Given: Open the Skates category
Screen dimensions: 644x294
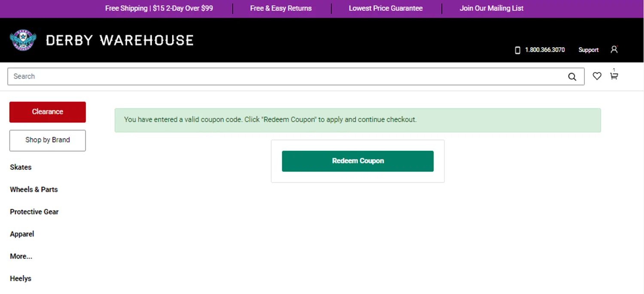Looking at the screenshot, I should pos(21,167).
